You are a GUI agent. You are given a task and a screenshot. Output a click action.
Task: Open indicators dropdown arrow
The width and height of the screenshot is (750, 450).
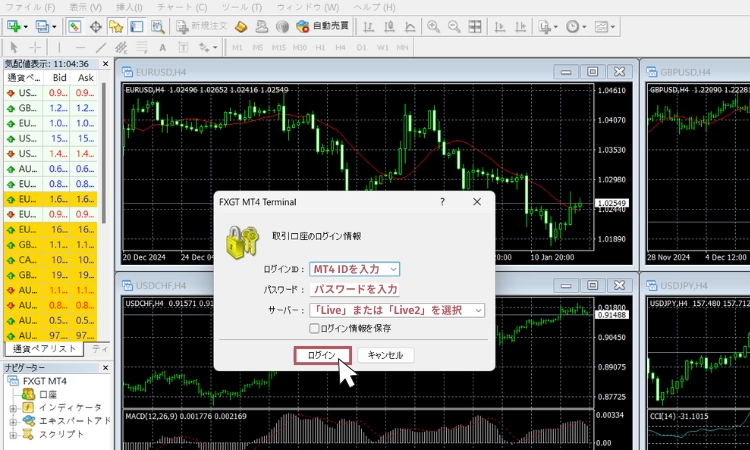[555, 27]
